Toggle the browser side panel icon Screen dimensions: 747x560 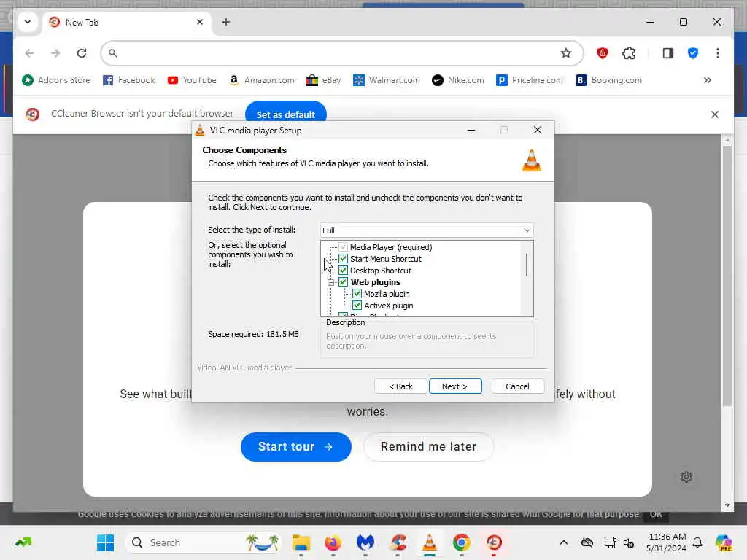[x=668, y=52]
